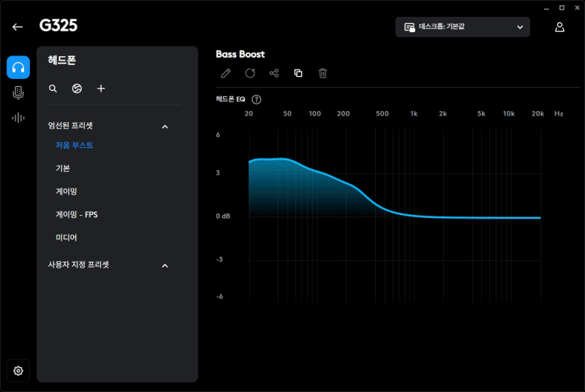Open help for 헤드폰 EQ
The width and height of the screenshot is (585, 392).
pyautogui.click(x=257, y=99)
